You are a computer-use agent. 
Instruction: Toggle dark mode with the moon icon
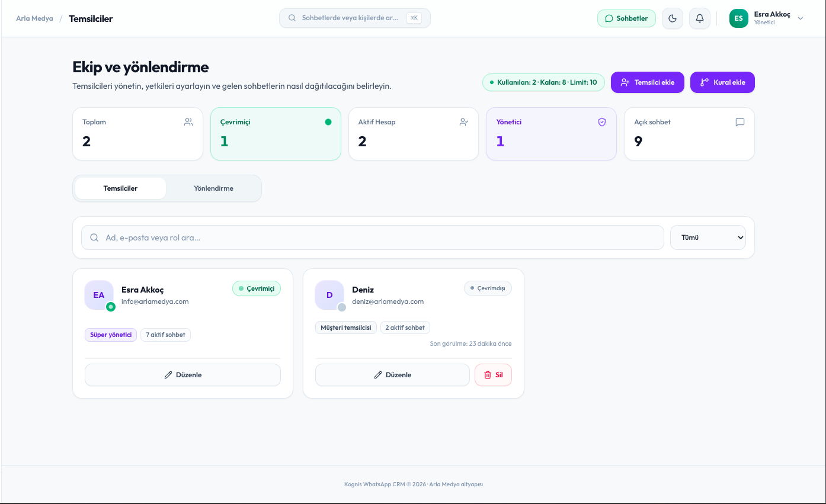673,18
